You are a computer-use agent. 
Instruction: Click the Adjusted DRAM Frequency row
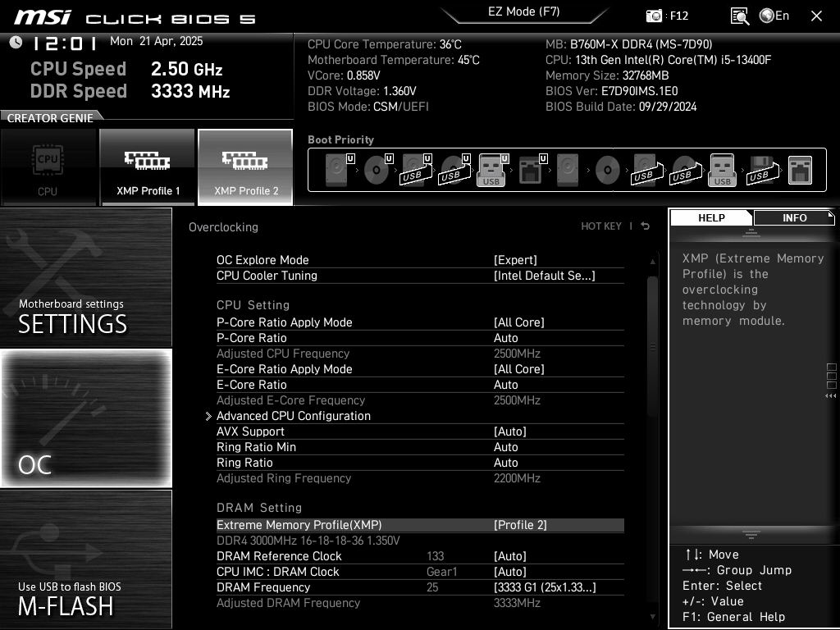pyautogui.click(x=420, y=603)
